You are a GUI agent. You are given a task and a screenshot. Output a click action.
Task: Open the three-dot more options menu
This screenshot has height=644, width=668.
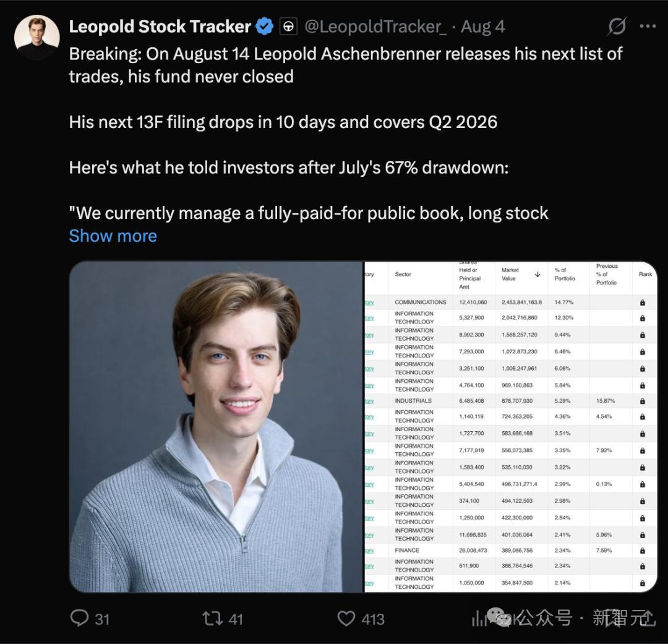coord(648,27)
